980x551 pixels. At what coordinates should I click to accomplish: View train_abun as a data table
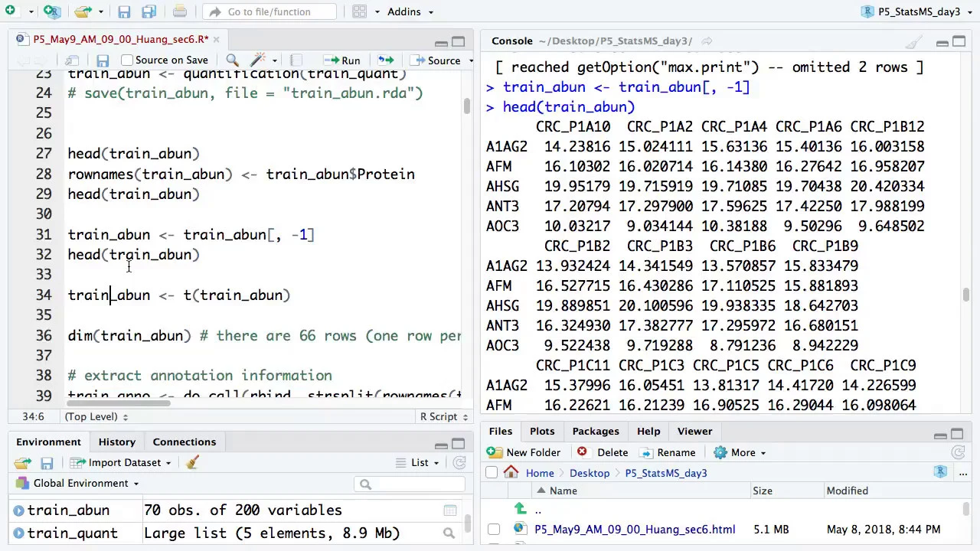tap(449, 510)
